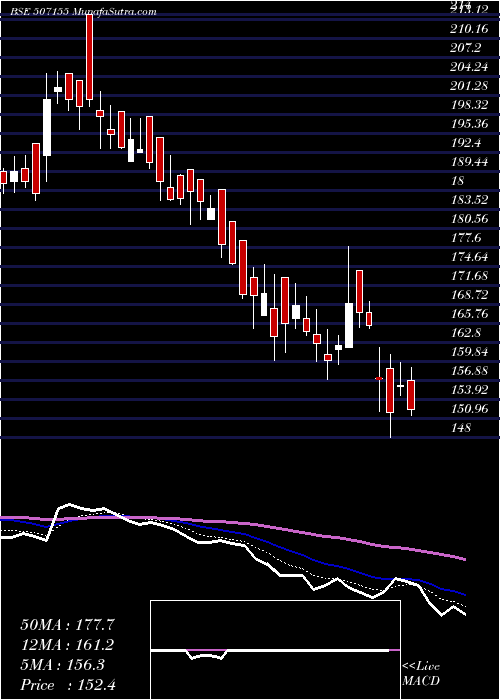
Task: Click the 210.16 price axis label
Action: pos(470,29)
